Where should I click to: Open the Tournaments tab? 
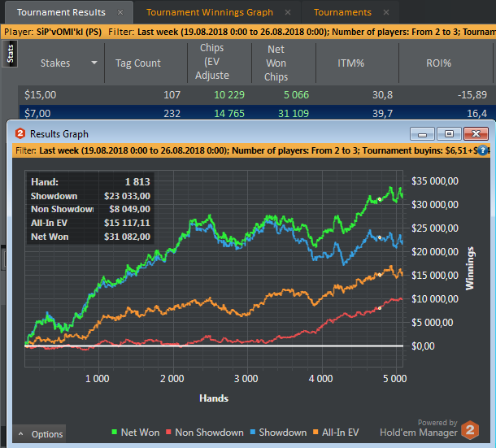[x=342, y=12]
